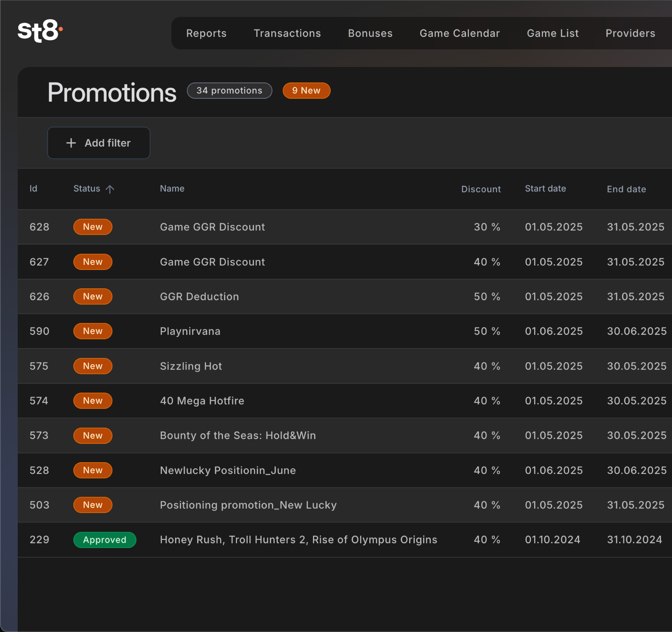Go to the Transactions section
Viewport: 672px width, 632px height.
point(287,33)
